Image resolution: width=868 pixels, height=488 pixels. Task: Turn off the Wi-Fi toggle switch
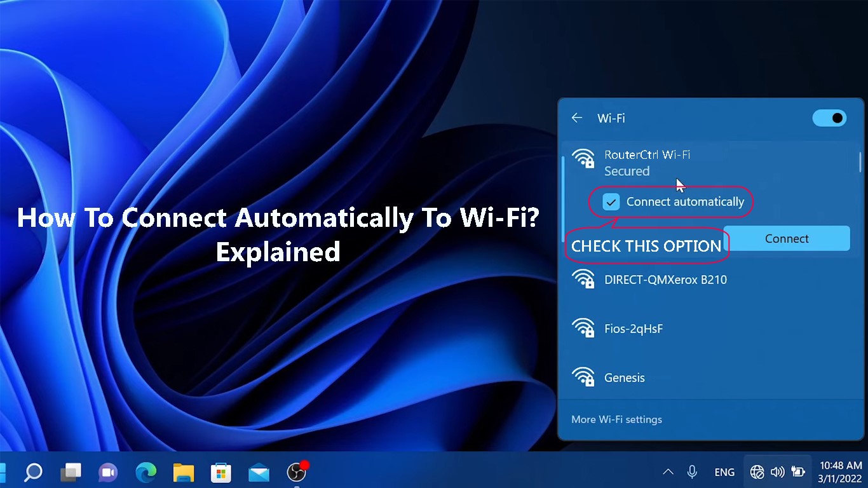pos(829,118)
